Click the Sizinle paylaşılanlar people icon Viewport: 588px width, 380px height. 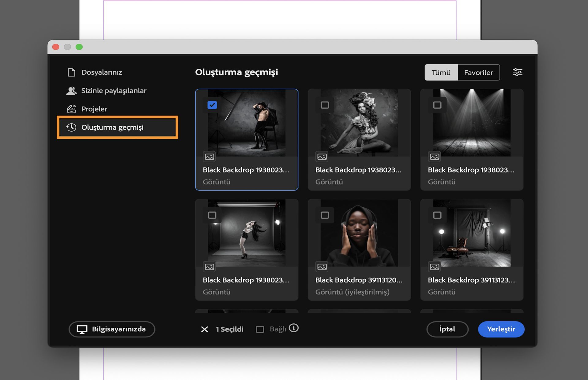[x=71, y=91]
